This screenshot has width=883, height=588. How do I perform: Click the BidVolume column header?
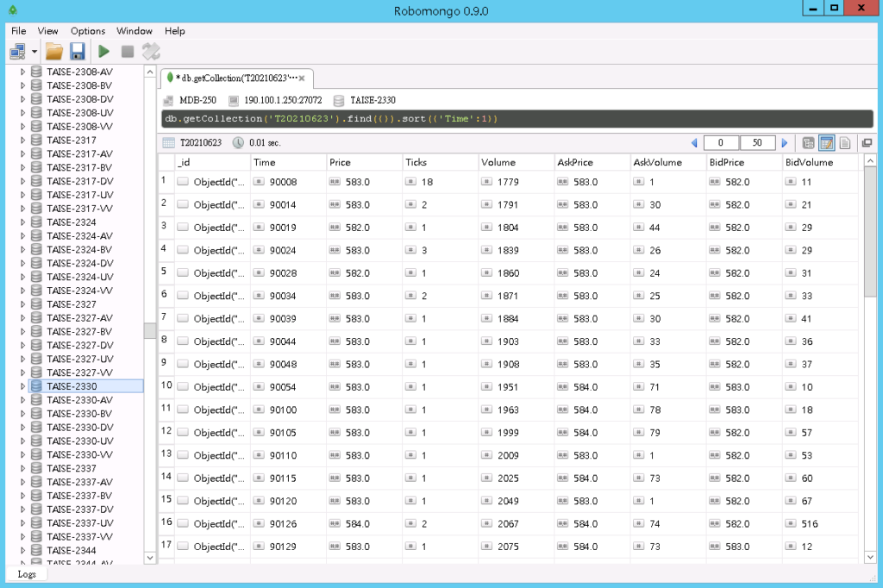click(821, 162)
